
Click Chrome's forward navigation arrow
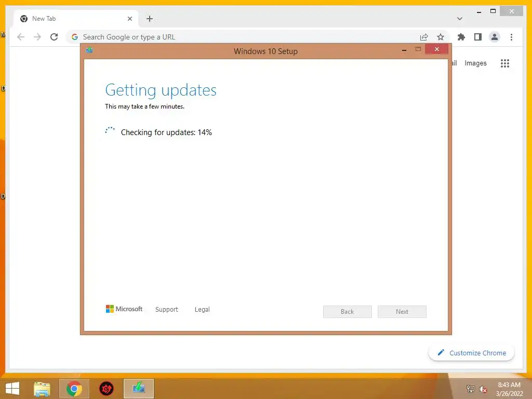37,37
